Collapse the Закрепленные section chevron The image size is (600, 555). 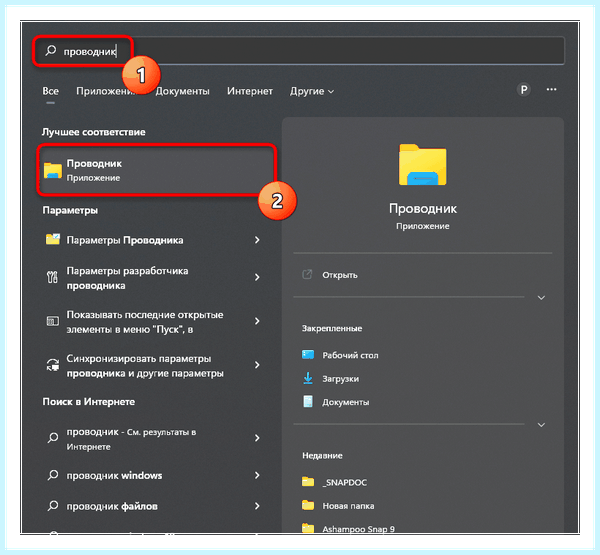pyautogui.click(x=541, y=424)
